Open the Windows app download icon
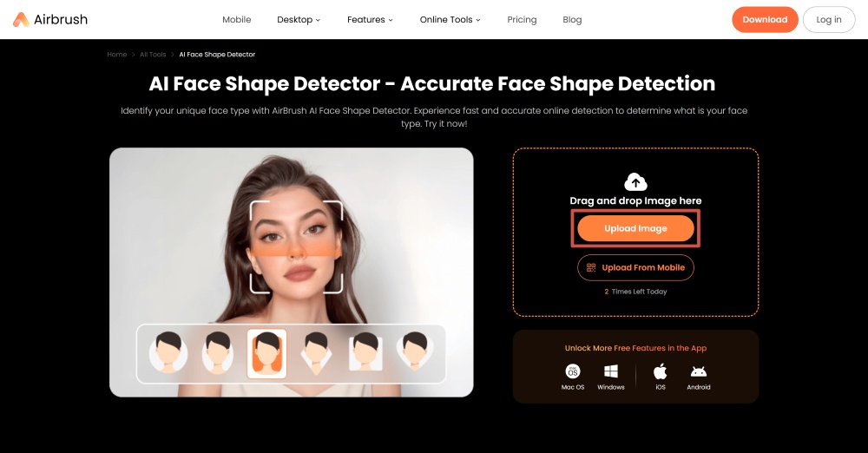The width and height of the screenshot is (868, 453). 610,371
